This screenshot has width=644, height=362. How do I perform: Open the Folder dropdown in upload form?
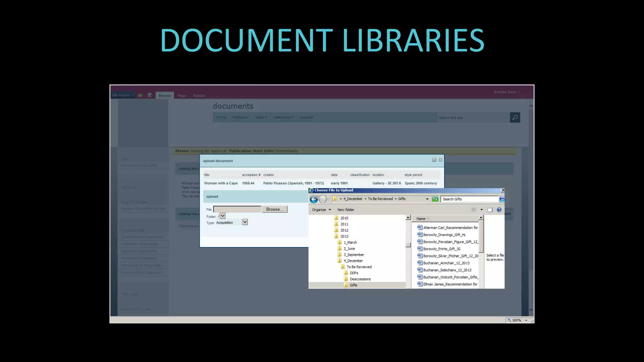point(223,216)
